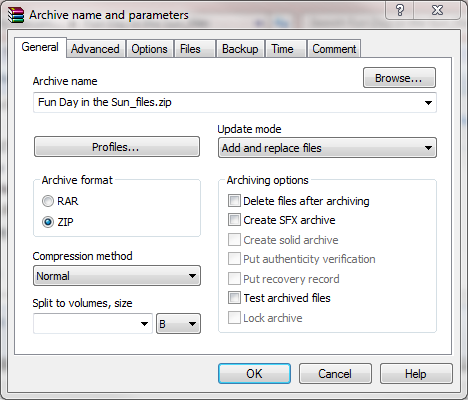The image size is (468, 400).
Task: Select the ZIP archive format
Action: pyautogui.click(x=48, y=222)
